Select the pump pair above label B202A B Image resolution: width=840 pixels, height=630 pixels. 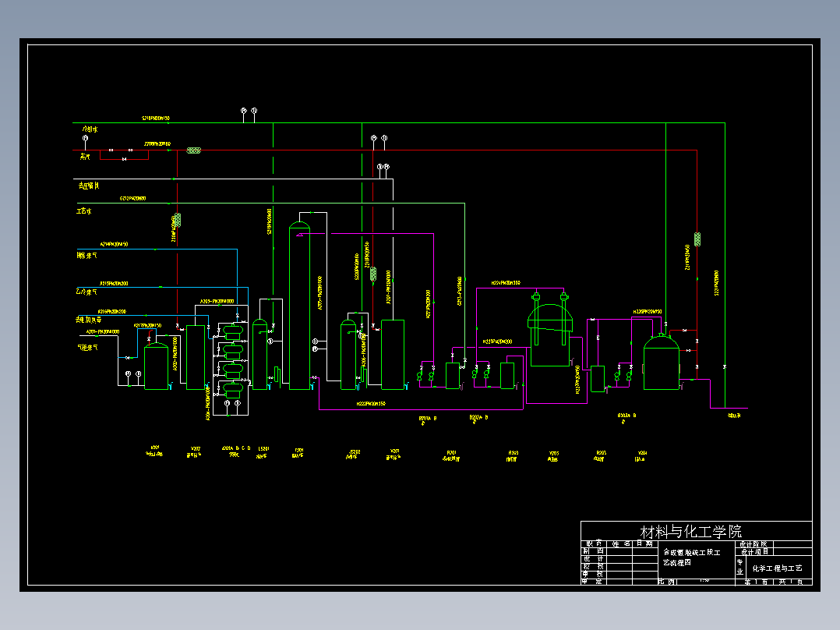[x=481, y=373]
